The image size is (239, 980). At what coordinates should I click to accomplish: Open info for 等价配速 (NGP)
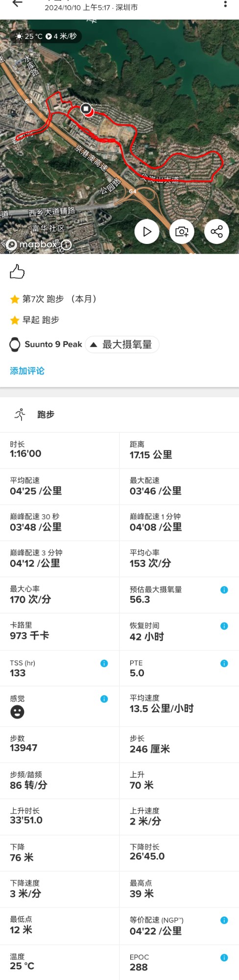tap(224, 921)
